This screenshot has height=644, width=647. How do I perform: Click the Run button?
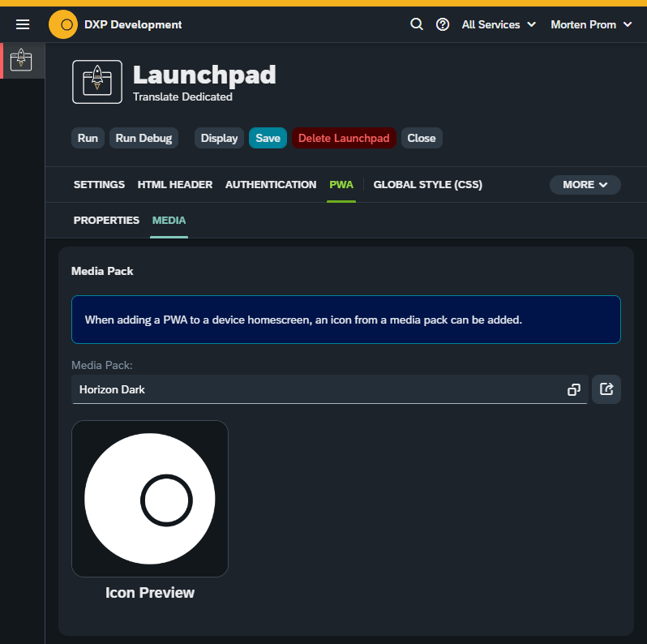pos(88,138)
